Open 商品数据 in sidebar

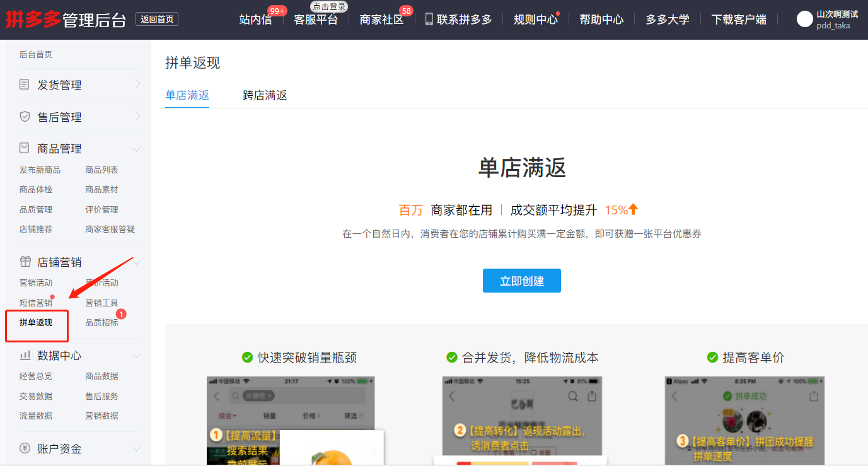point(101,376)
